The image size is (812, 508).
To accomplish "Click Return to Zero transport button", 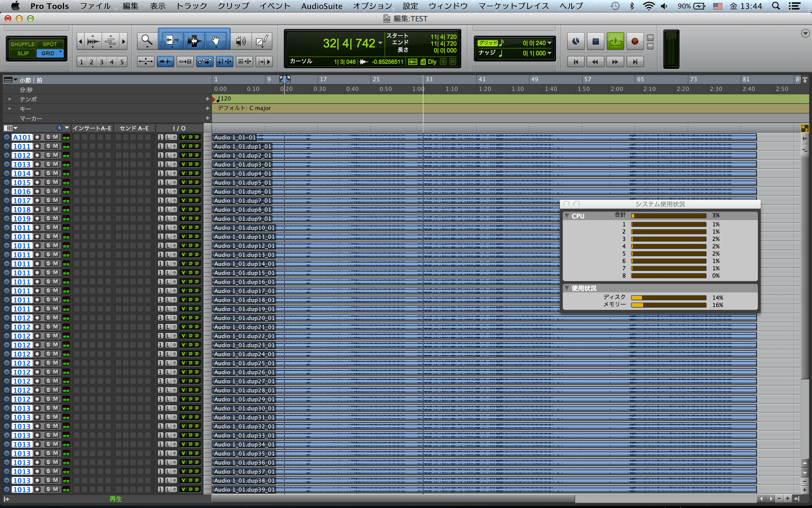I will 576,62.
